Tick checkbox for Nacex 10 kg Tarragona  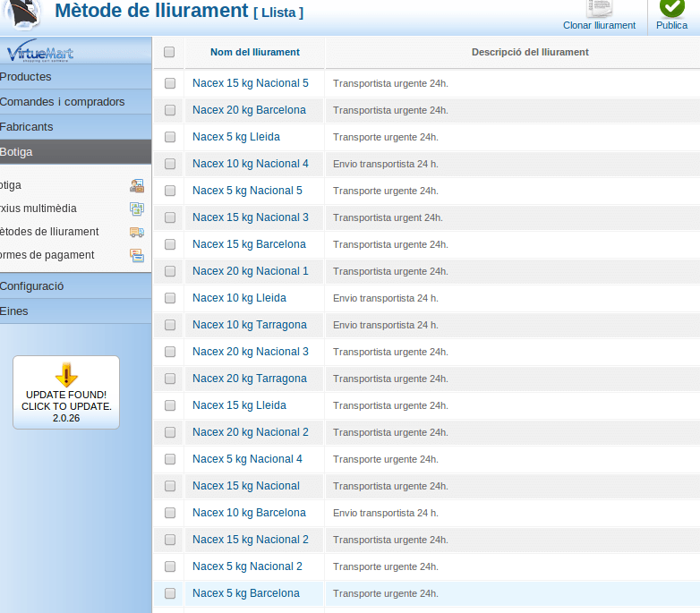[x=170, y=325]
